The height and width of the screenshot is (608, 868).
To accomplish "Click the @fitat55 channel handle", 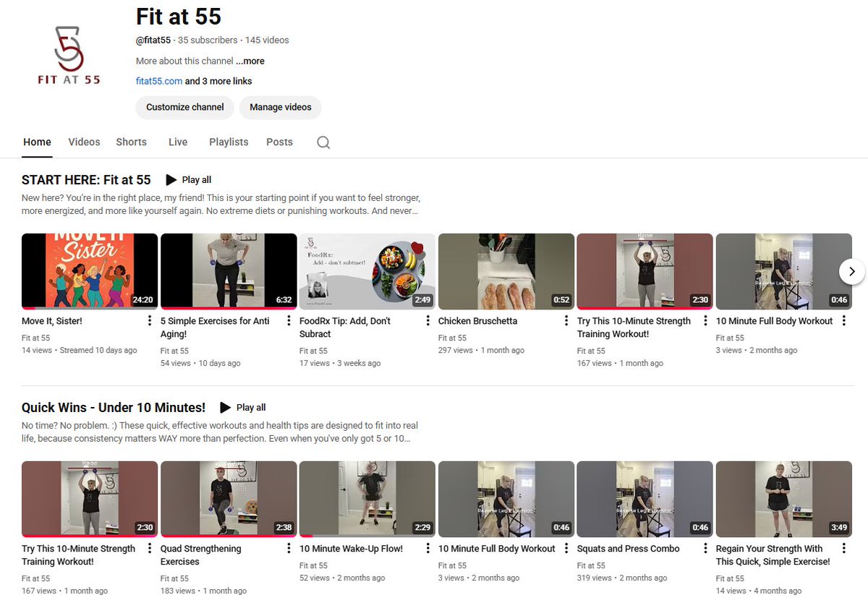I will coord(154,40).
